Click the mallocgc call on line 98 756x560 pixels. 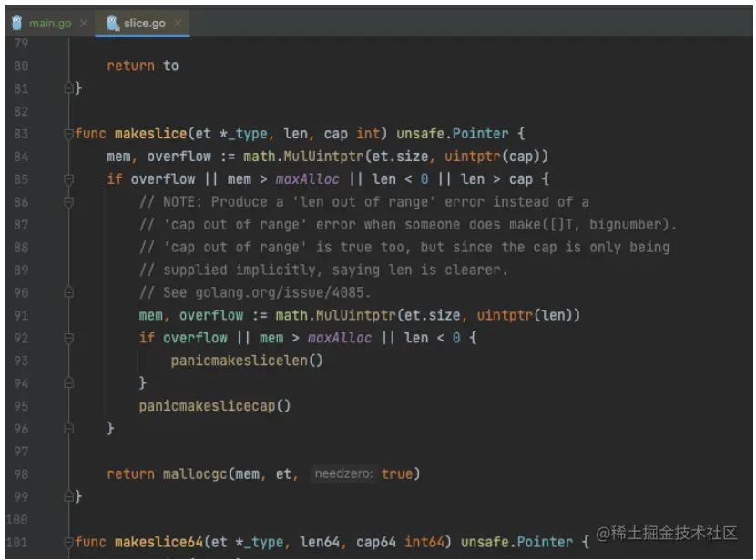[195, 473]
